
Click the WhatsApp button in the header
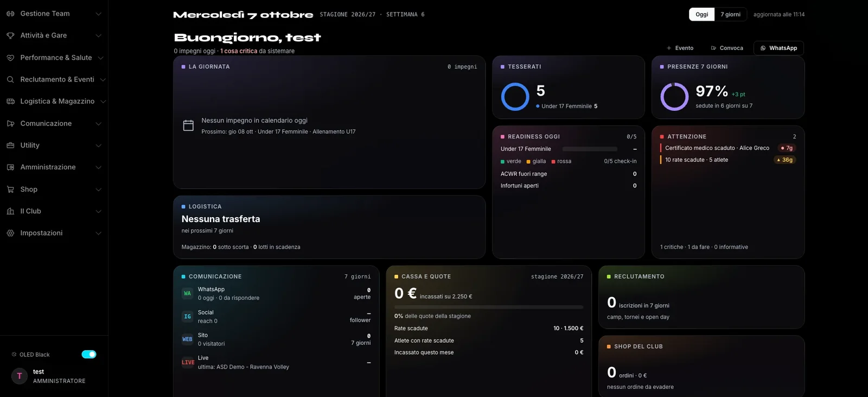[778, 48]
